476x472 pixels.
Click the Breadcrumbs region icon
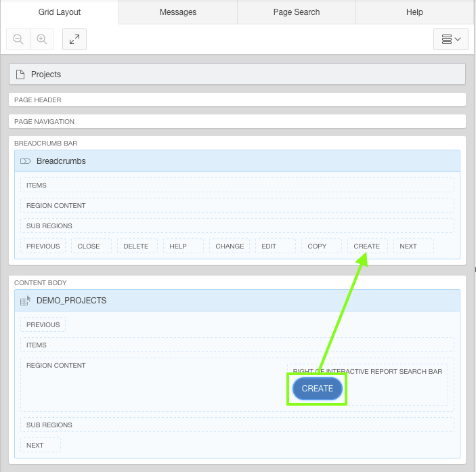coord(26,161)
